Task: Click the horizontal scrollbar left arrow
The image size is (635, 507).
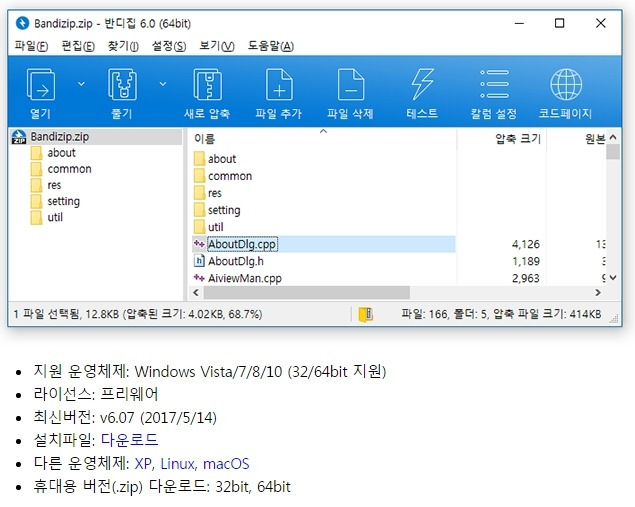Action: (196, 292)
